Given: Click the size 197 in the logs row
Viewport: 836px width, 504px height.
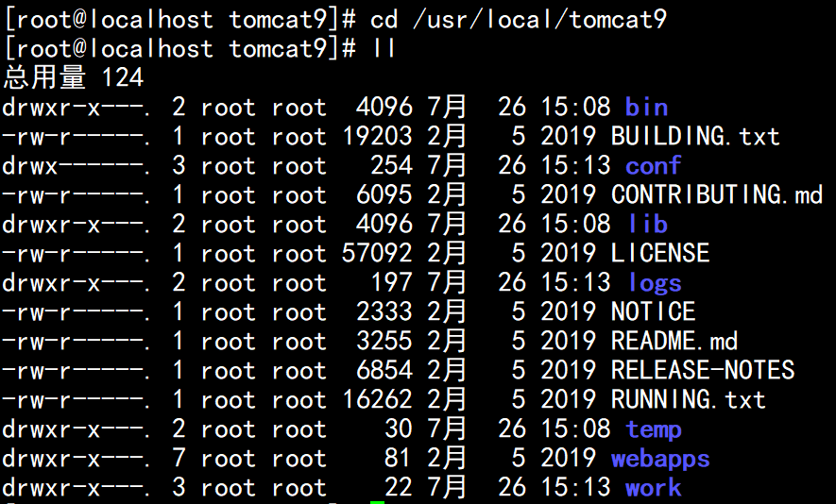Looking at the screenshot, I should pyautogui.click(x=391, y=282).
